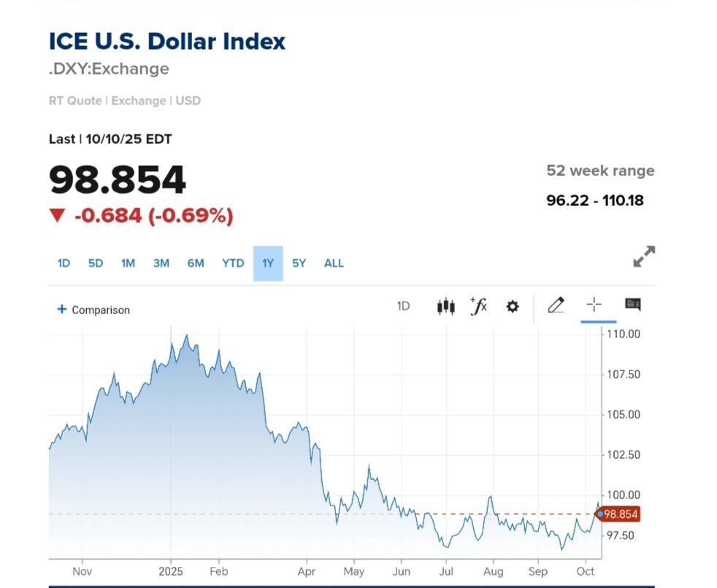Click the ICE U.S. Dollar Index title
This screenshot has width=717, height=588.
click(x=167, y=41)
